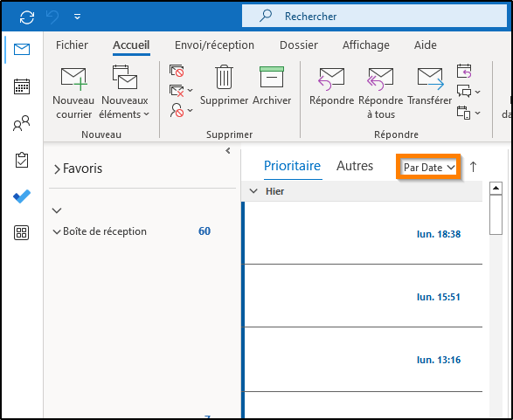
Task: Click the Répondre à tous button
Action: (x=381, y=93)
